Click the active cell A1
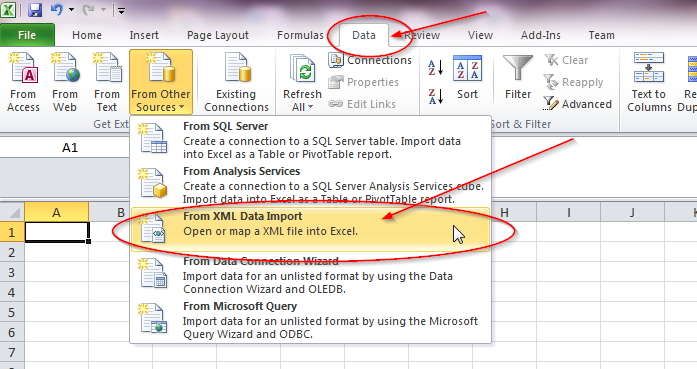Image resolution: width=697 pixels, height=369 pixels. click(57, 232)
